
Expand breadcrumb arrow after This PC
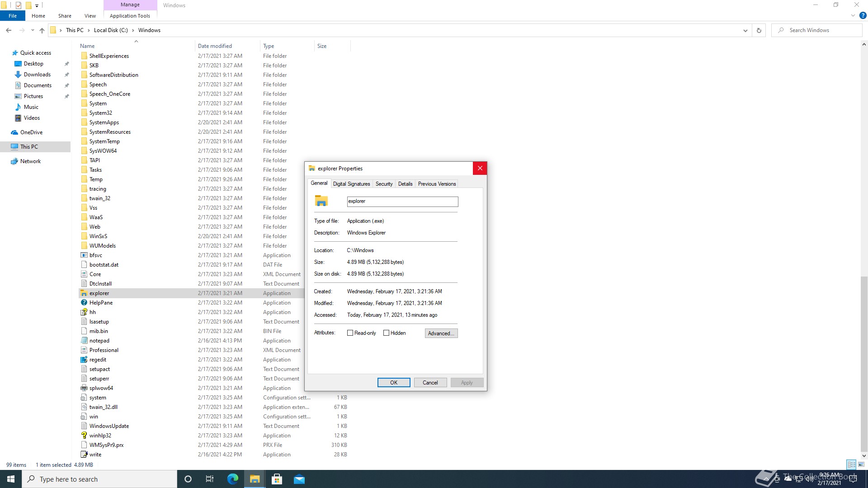(89, 30)
